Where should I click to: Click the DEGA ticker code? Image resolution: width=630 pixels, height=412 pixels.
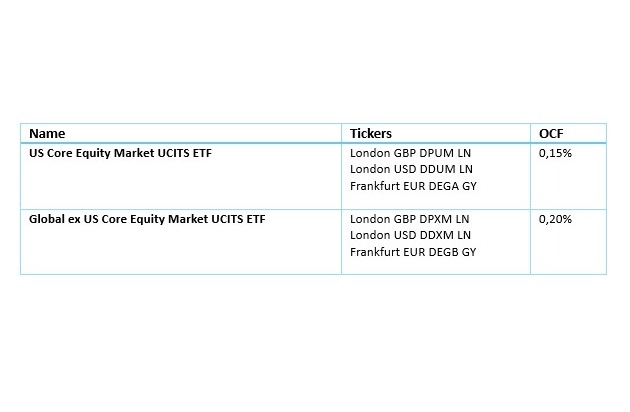pos(442,186)
